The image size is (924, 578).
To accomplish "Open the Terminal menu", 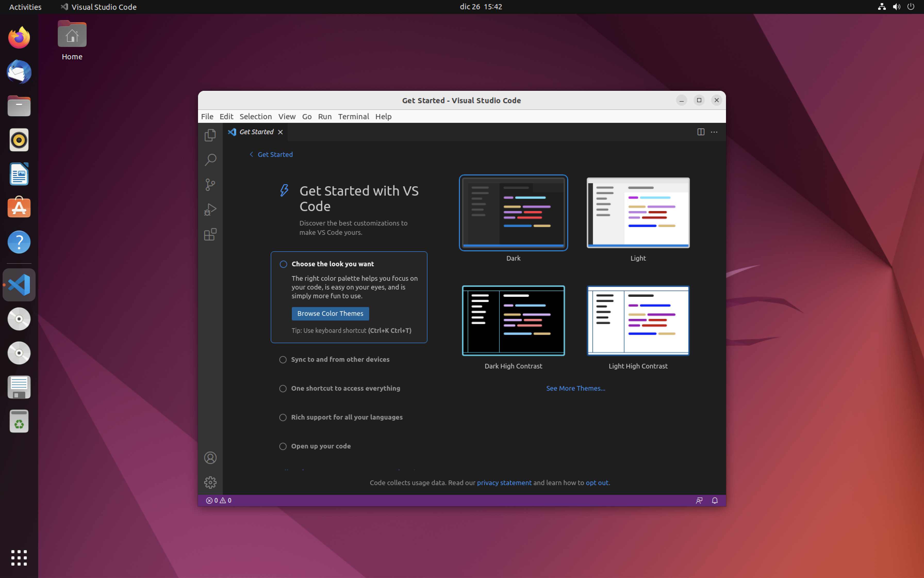I will pyautogui.click(x=353, y=117).
